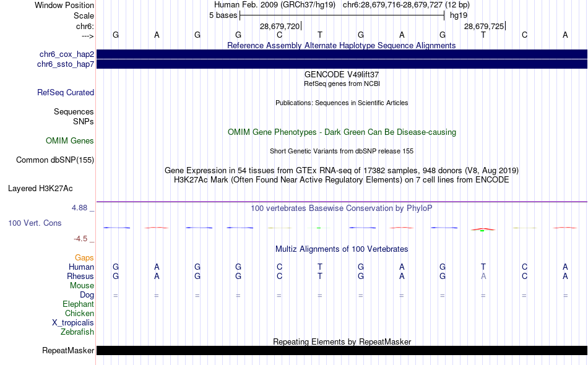Click the Dog species label
Image resolution: width=588 pixels, height=365 pixels.
87,295
